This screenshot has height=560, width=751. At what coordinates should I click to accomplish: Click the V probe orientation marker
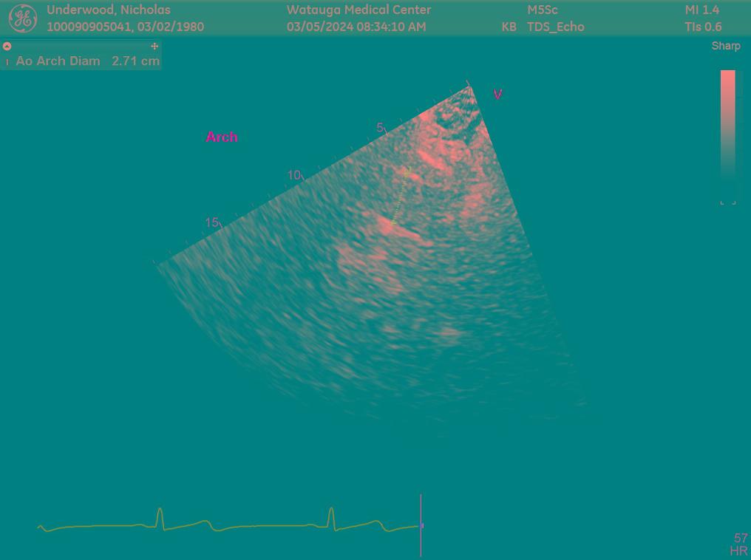[498, 95]
